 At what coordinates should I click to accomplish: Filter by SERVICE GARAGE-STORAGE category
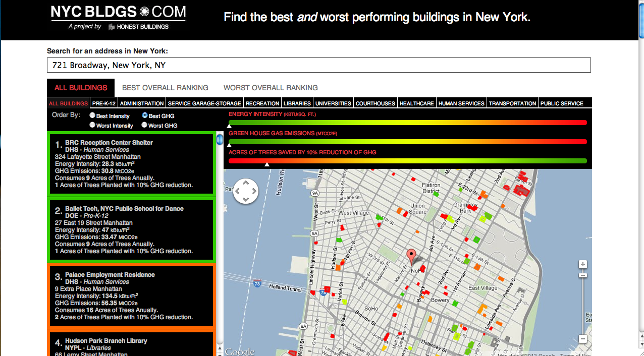(204, 103)
